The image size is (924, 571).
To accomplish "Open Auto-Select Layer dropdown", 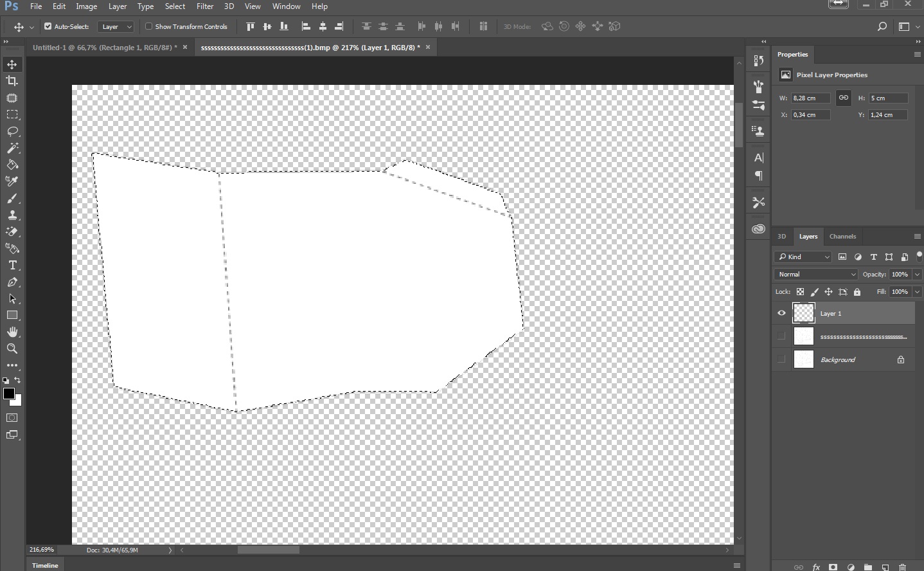I will click(x=116, y=26).
